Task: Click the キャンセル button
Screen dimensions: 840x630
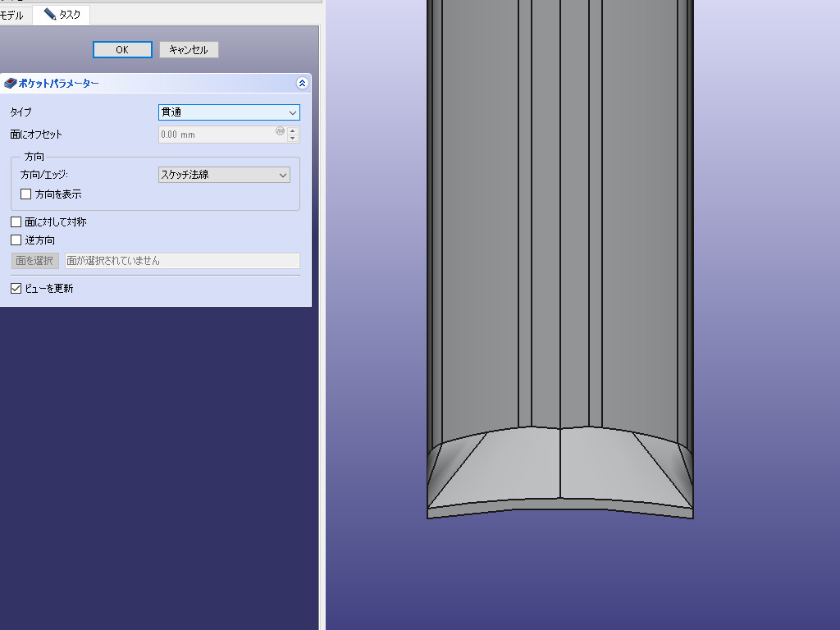Action: [x=189, y=50]
